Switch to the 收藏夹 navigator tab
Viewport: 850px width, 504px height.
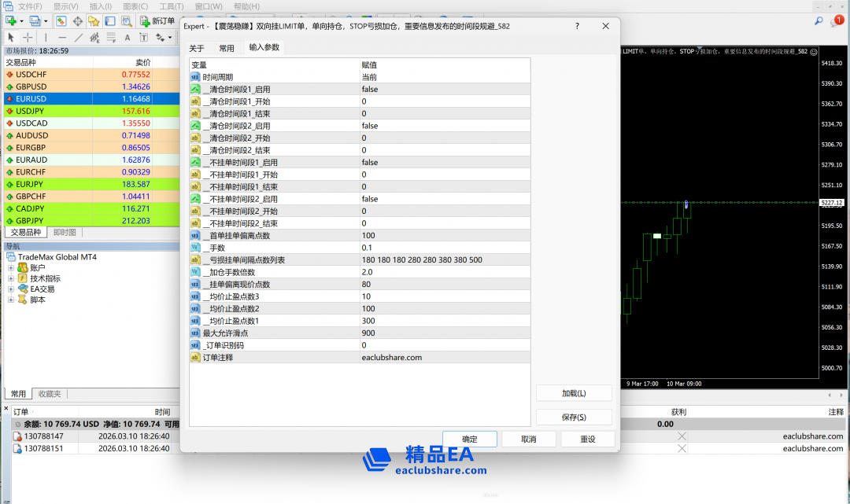coord(49,394)
